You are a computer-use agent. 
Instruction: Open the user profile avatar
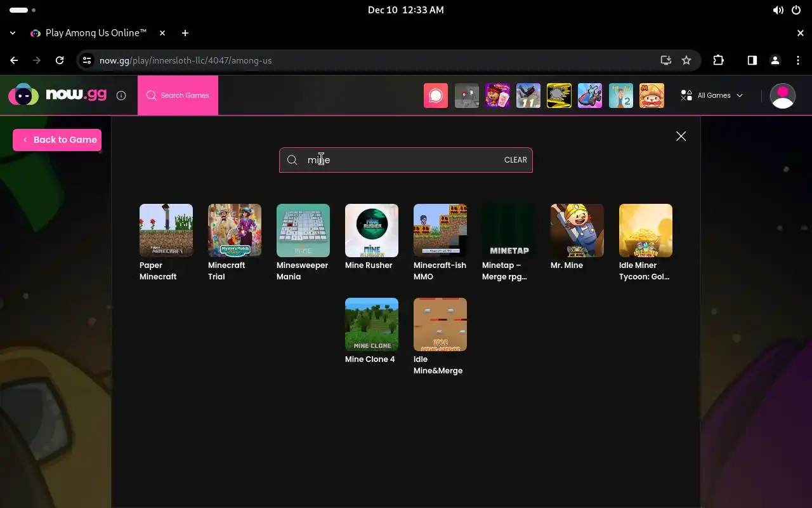tap(782, 95)
